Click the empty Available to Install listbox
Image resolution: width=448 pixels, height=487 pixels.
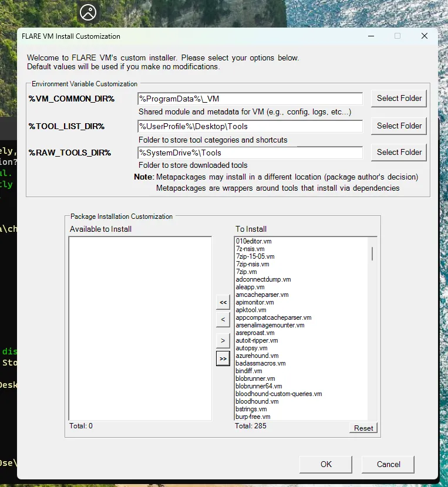click(x=140, y=329)
